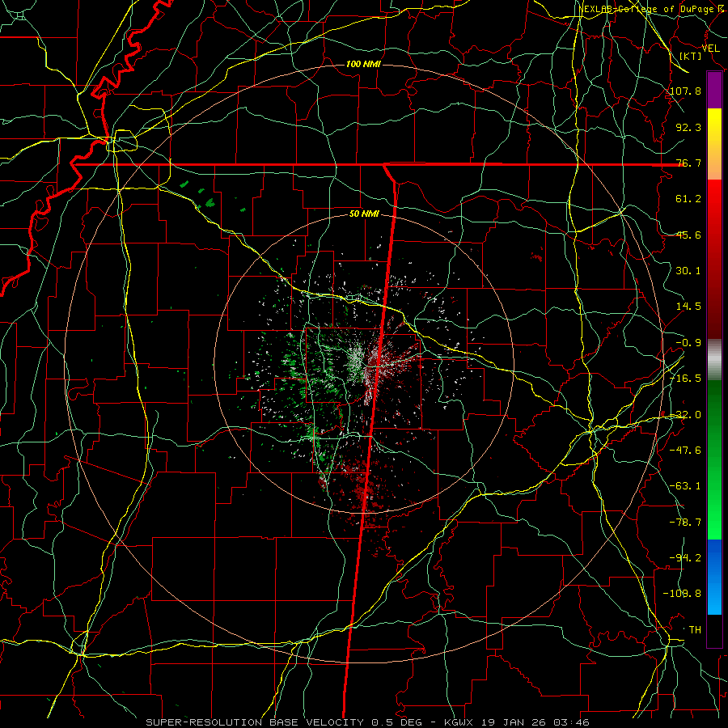This screenshot has width=728, height=728.
Task: Click the 45.6 velocity scale value
Action: [x=688, y=235]
